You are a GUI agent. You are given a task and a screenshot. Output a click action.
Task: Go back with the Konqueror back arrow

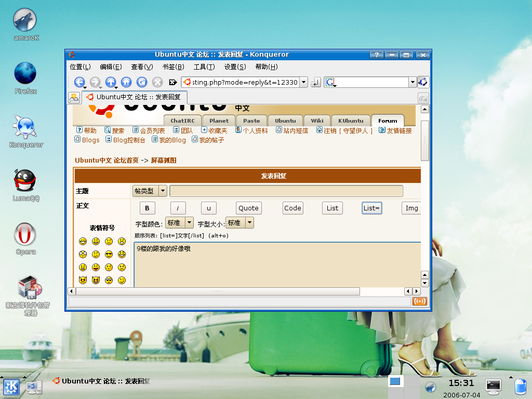79,82
